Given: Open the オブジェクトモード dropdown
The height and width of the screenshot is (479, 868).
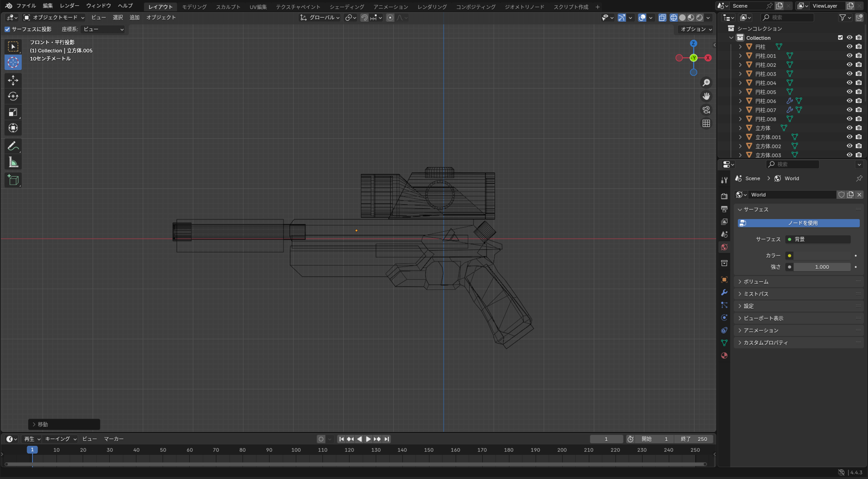Looking at the screenshot, I should coord(54,17).
